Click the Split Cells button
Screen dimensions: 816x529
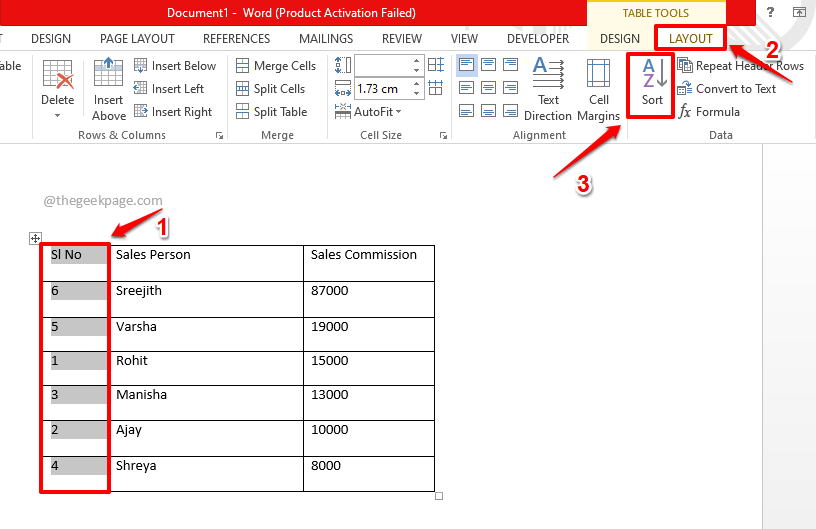click(270, 89)
